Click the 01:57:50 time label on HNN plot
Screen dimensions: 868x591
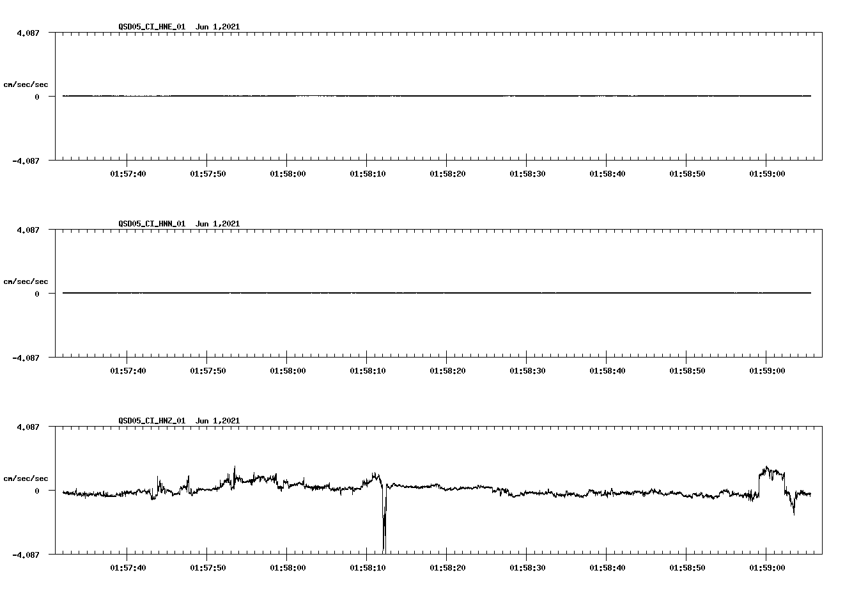click(208, 371)
